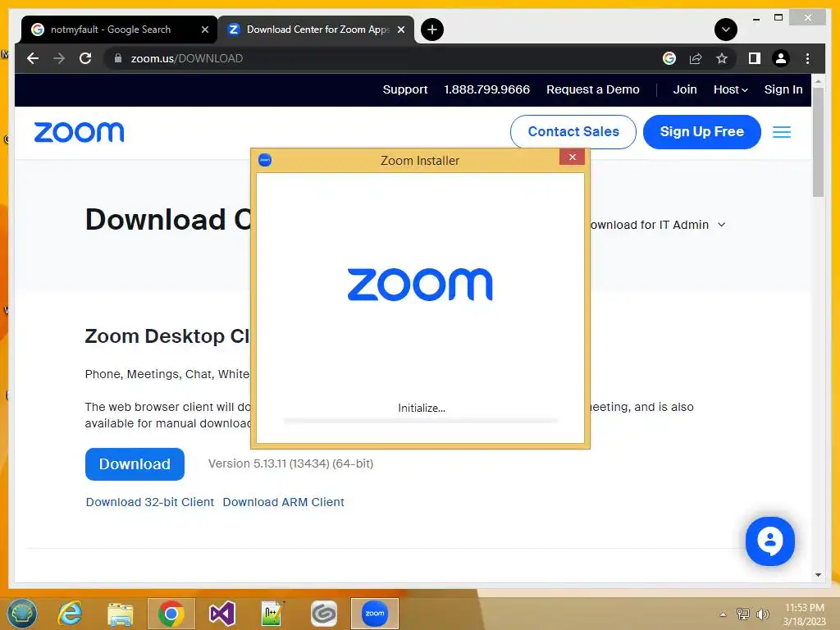Share this page via share icon
Image resolution: width=840 pixels, height=630 pixels.
[696, 58]
